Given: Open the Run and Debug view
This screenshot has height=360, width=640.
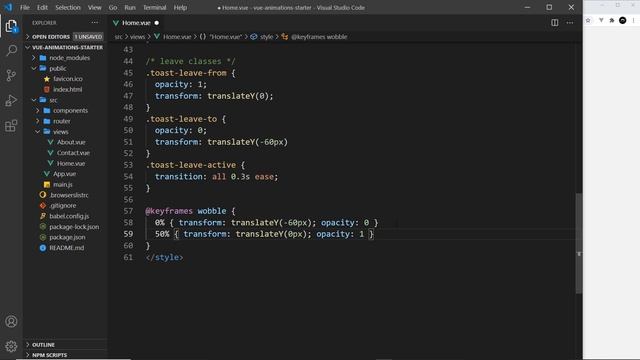Looking at the screenshot, I should pos(11,100).
